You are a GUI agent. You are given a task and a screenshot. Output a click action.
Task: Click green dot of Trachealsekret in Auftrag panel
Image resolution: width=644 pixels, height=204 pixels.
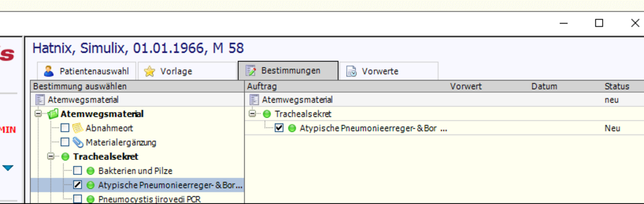tap(266, 114)
